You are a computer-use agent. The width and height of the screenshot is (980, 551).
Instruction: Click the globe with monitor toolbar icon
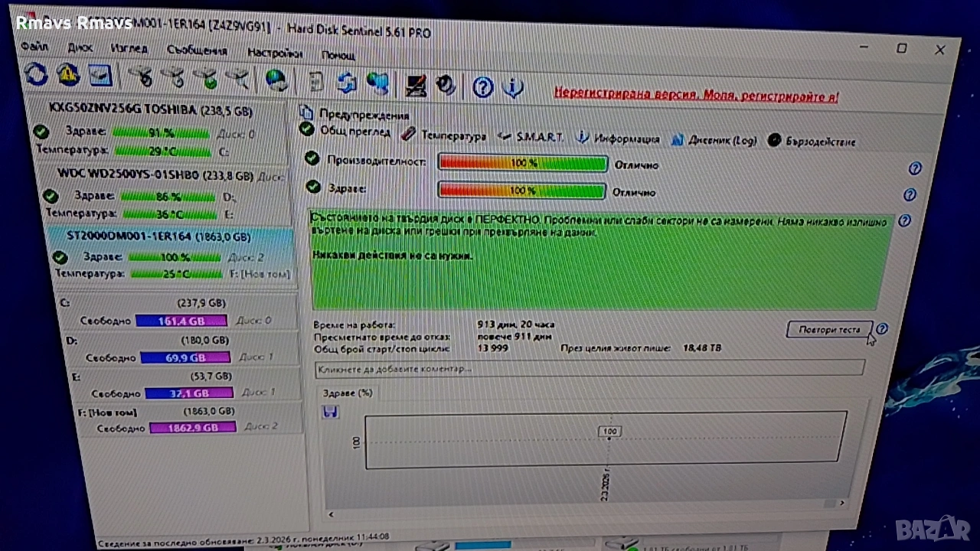coord(377,83)
